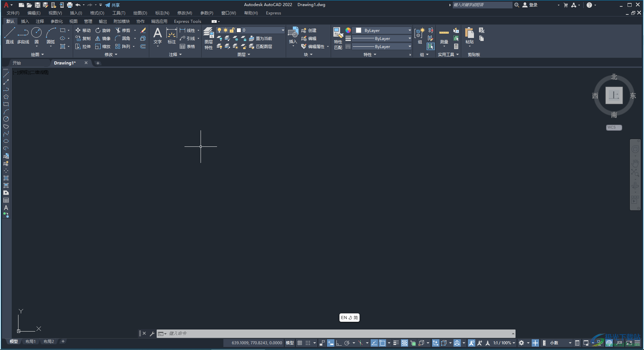644x350 pixels.
Task: Click the Mirror (镜像) tool
Action: pyautogui.click(x=103, y=38)
